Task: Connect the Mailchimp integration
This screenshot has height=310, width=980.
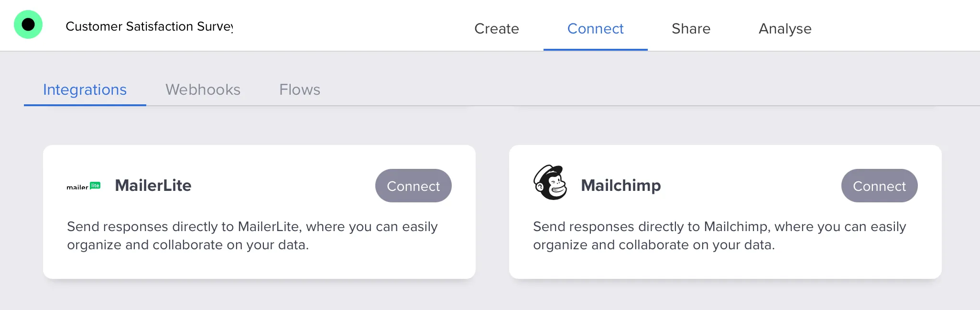Action: [x=879, y=186]
